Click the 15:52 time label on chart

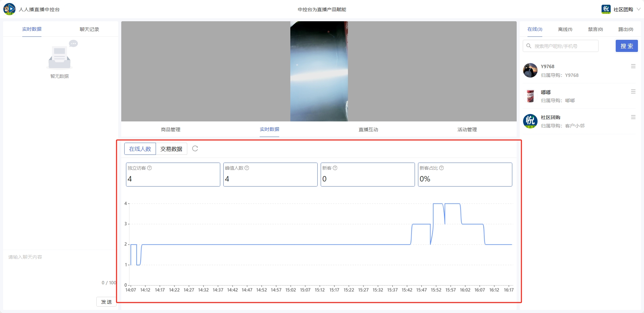point(436,290)
